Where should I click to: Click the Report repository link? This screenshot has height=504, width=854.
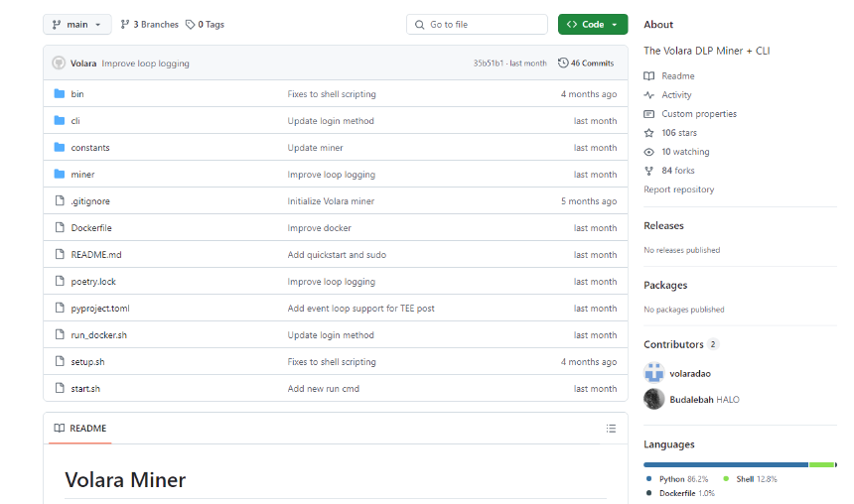678,189
